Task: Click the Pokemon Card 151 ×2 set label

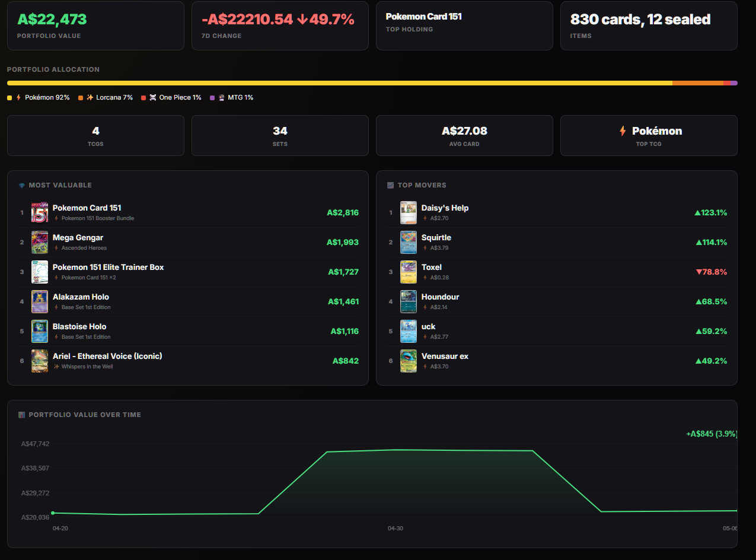Action: point(88,278)
